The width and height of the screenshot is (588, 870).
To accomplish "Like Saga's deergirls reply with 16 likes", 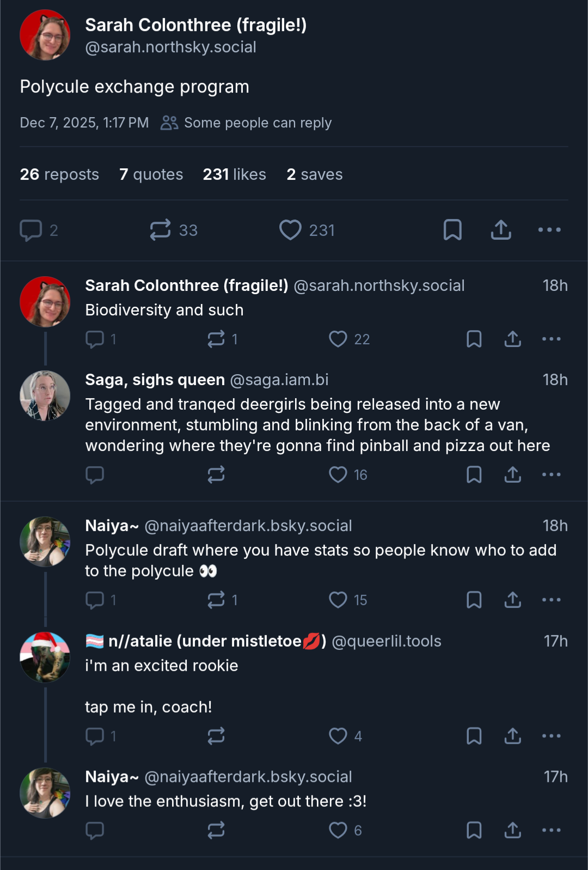I will coord(338,474).
